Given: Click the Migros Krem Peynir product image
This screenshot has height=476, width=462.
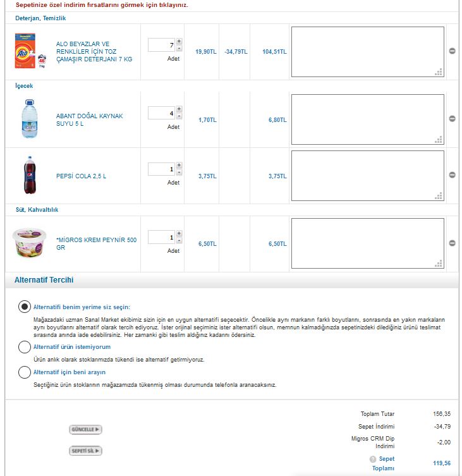Looking at the screenshot, I should coord(30,243).
